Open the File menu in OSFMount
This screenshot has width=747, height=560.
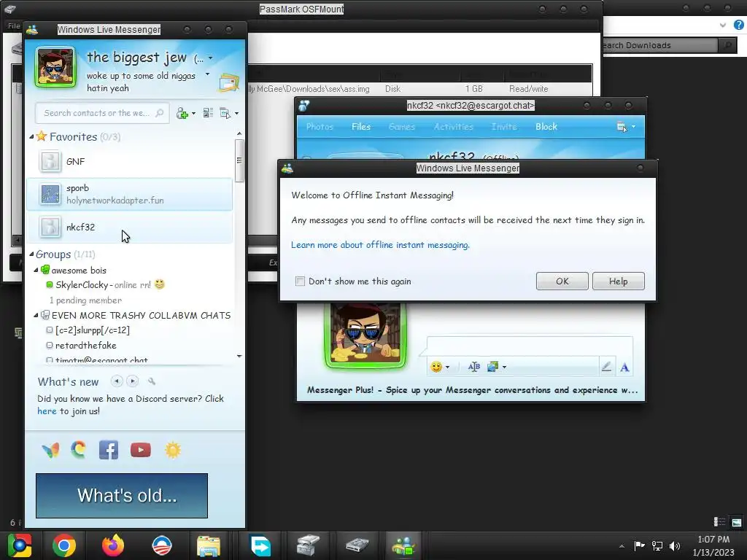[14, 26]
